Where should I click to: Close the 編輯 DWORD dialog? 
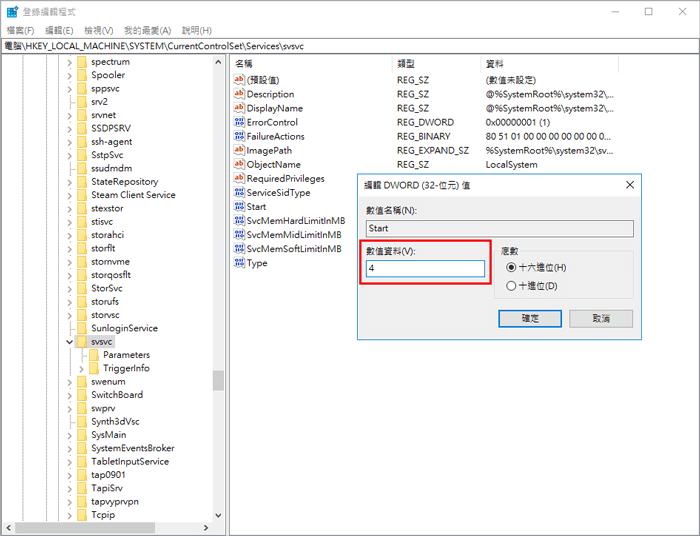[629, 185]
